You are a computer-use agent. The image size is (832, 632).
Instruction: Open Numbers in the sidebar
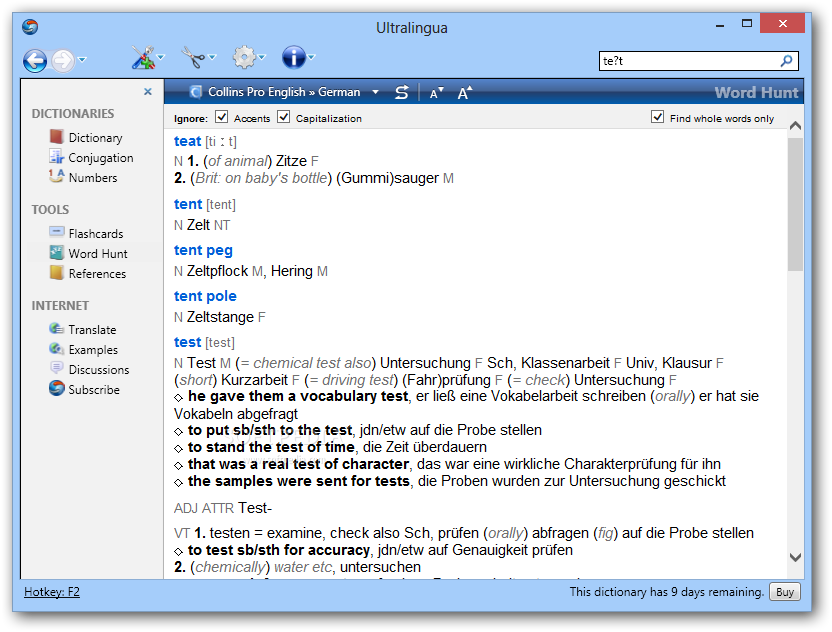pyautogui.click(x=83, y=177)
